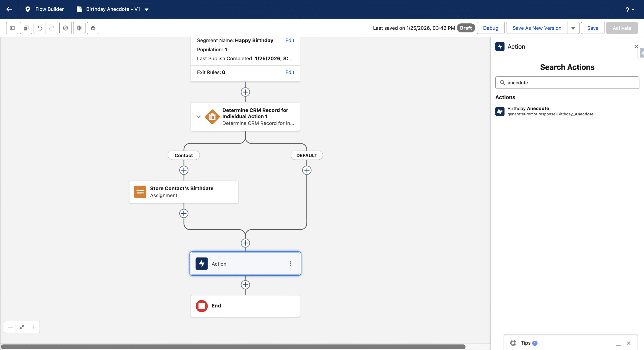The image size is (644, 350).
Task: Zoom out the canvas with minus button
Action: click(x=10, y=327)
